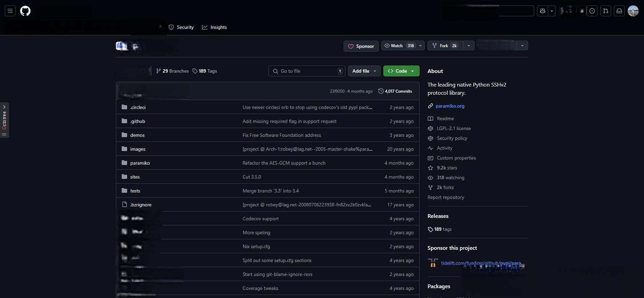This screenshot has width=644, height=298.
Task: Expand the star lists dropdown arrow
Action: point(522,46)
